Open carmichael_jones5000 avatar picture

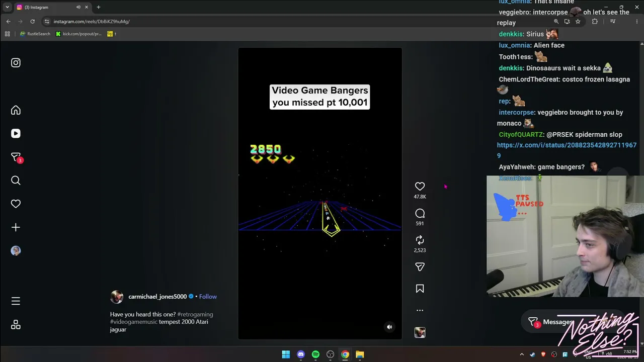tap(117, 297)
